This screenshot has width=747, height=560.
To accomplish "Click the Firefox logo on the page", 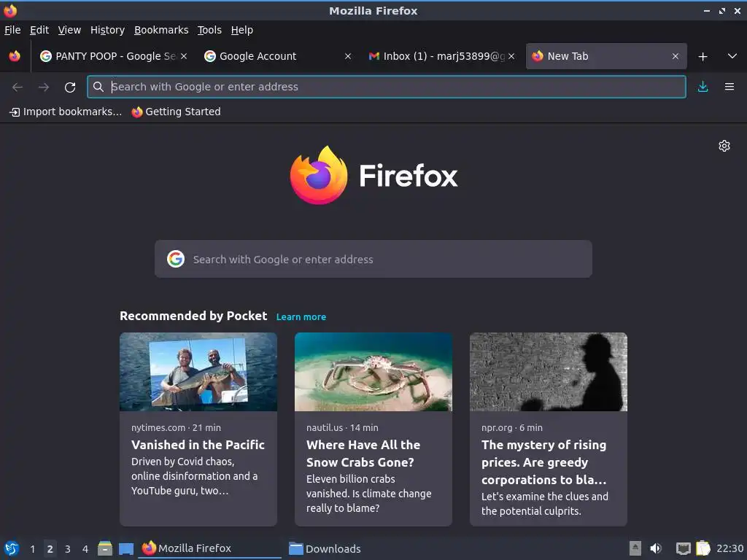I will [x=373, y=175].
